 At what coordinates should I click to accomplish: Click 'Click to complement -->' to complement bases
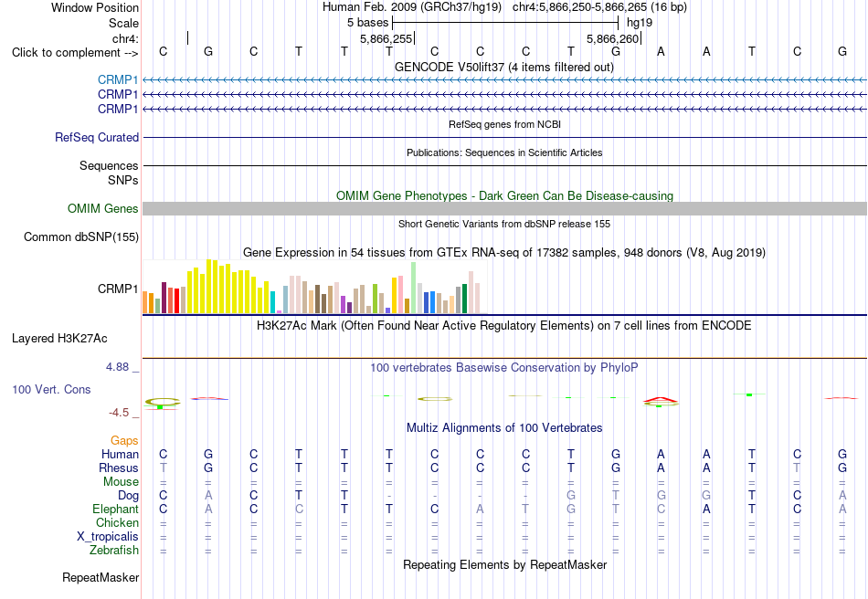pos(75,53)
